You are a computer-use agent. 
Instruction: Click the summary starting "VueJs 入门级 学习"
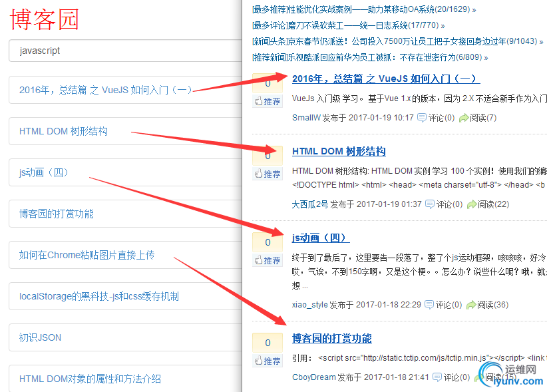click(x=419, y=98)
